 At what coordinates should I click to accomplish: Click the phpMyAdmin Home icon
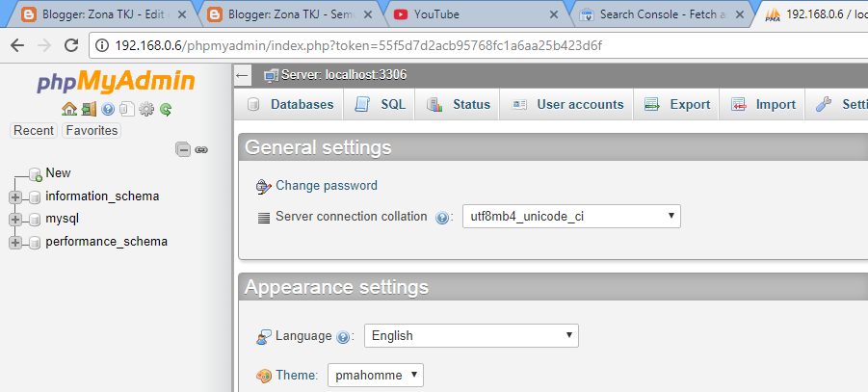[x=68, y=110]
